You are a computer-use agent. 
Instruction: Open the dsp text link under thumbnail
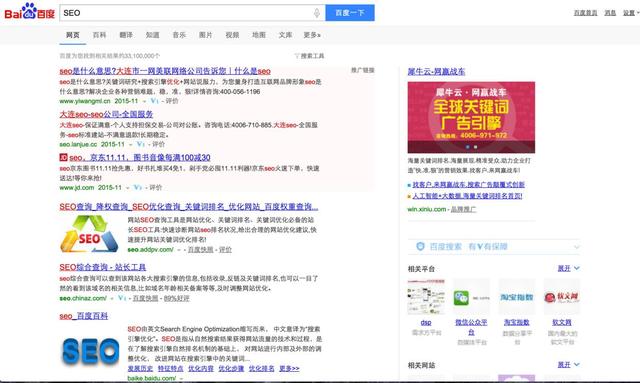426,323
